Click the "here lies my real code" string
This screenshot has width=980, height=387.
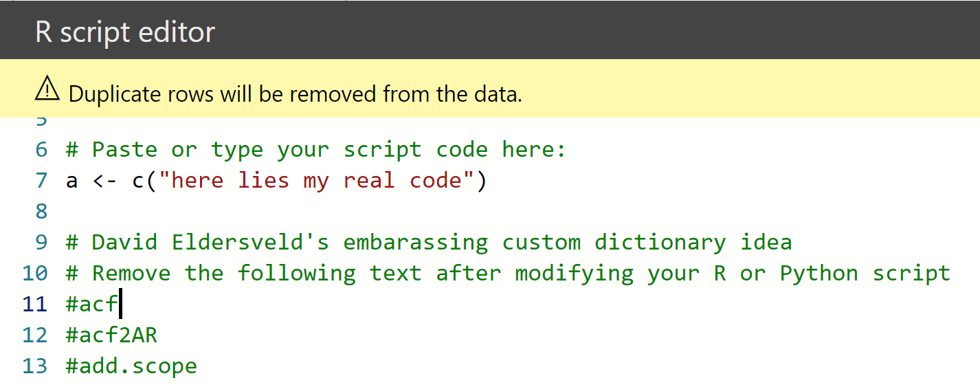pyautogui.click(x=316, y=180)
